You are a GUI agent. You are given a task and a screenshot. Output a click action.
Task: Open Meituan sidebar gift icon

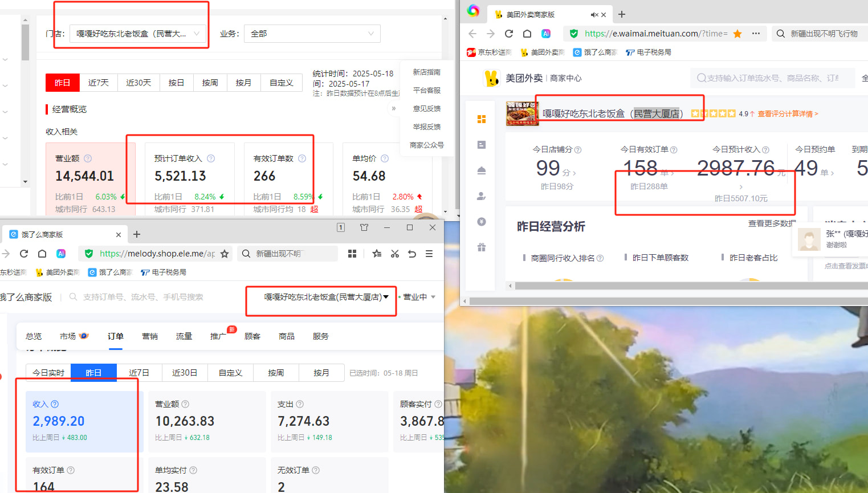[x=482, y=247]
